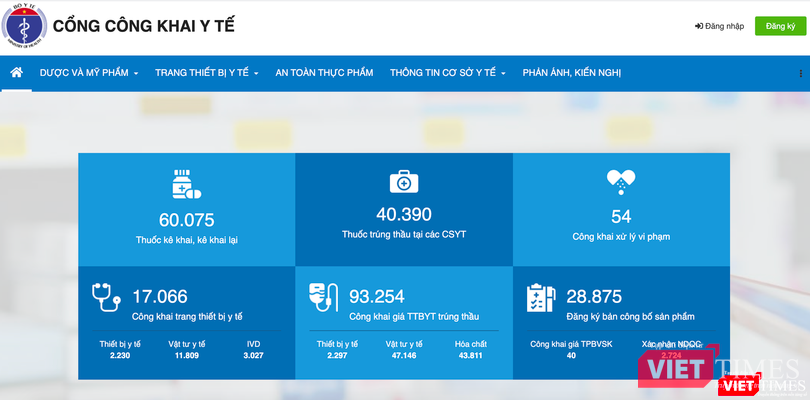Click the heart violation handling icon

coord(621,182)
